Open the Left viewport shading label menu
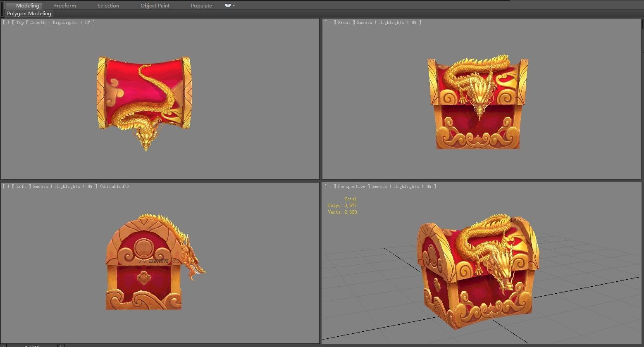Screen dimensions: 644x347 coord(63,186)
